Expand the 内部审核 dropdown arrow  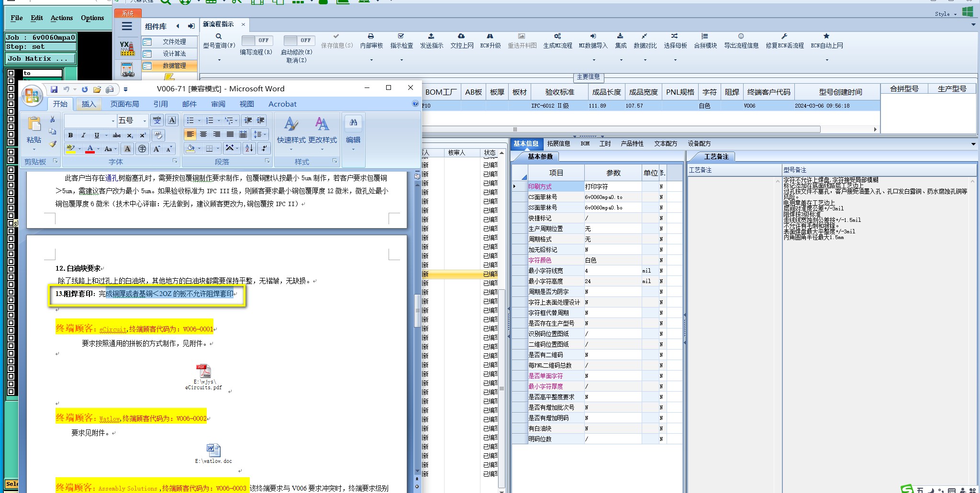pos(371,60)
